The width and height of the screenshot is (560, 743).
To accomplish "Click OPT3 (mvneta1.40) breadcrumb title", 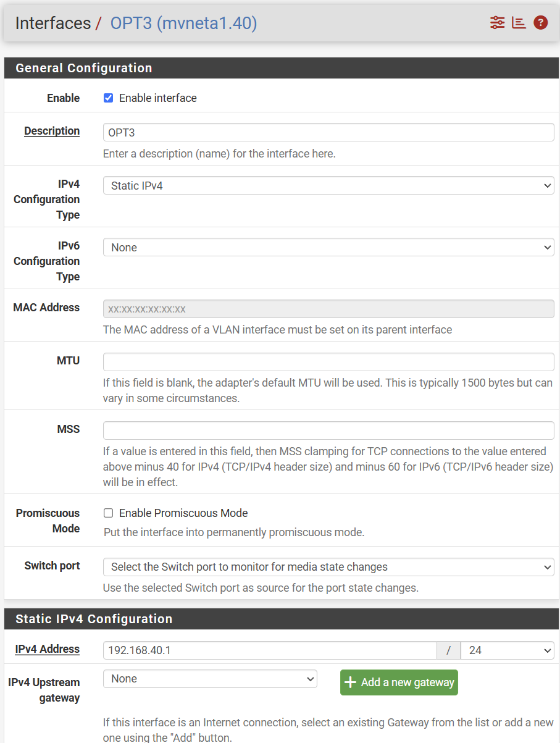I will (x=183, y=23).
